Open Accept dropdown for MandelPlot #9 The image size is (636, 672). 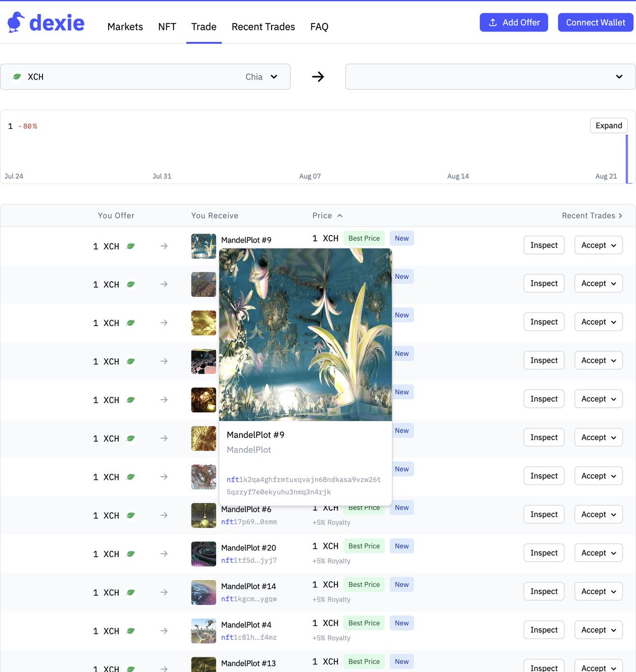598,245
